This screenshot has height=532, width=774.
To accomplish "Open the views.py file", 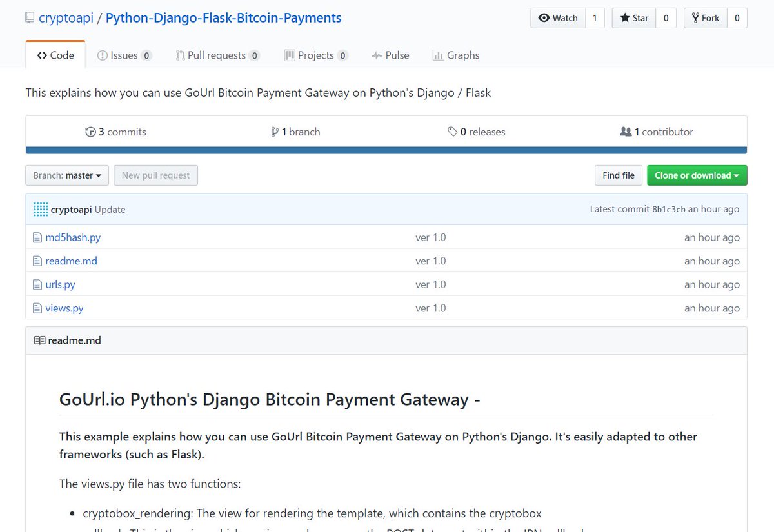I will (x=64, y=308).
